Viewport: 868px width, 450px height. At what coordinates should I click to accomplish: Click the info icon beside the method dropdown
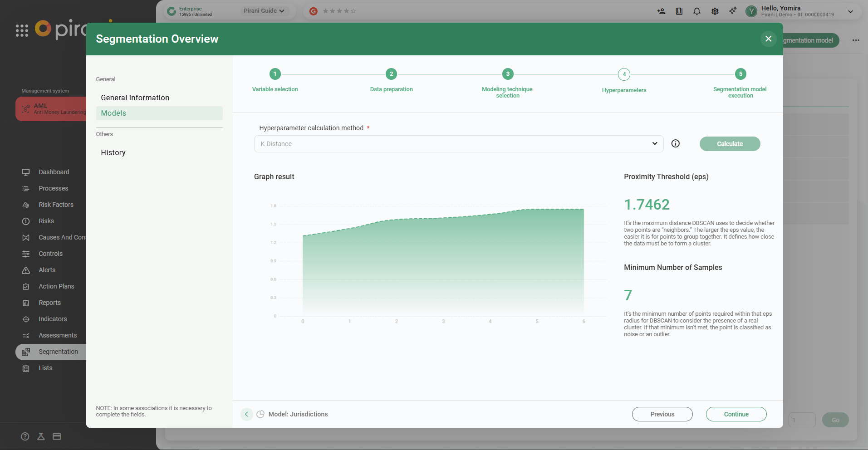coord(676,144)
